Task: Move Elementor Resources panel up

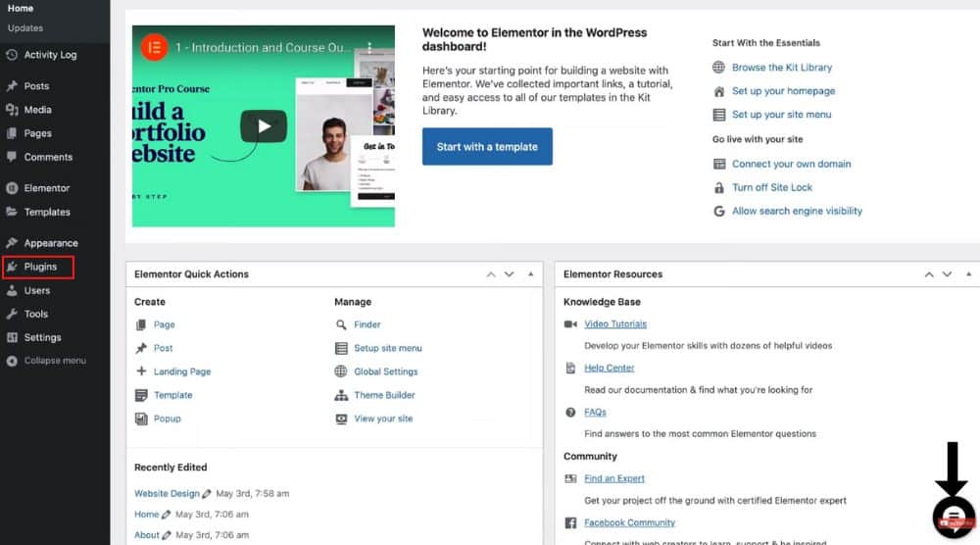Action: click(929, 274)
